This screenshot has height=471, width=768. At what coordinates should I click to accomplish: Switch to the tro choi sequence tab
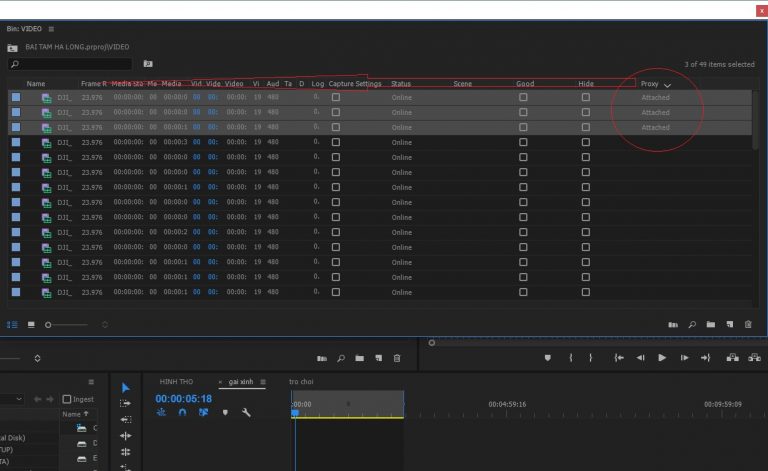301,382
